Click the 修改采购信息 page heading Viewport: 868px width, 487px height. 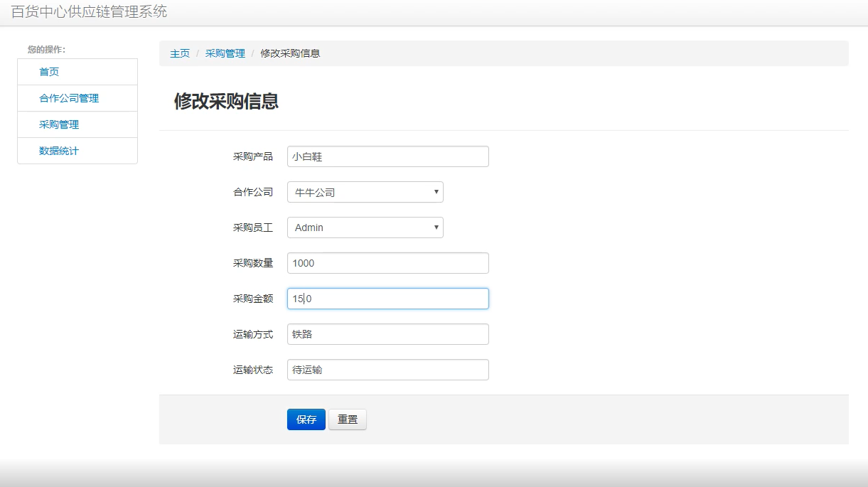[226, 101]
